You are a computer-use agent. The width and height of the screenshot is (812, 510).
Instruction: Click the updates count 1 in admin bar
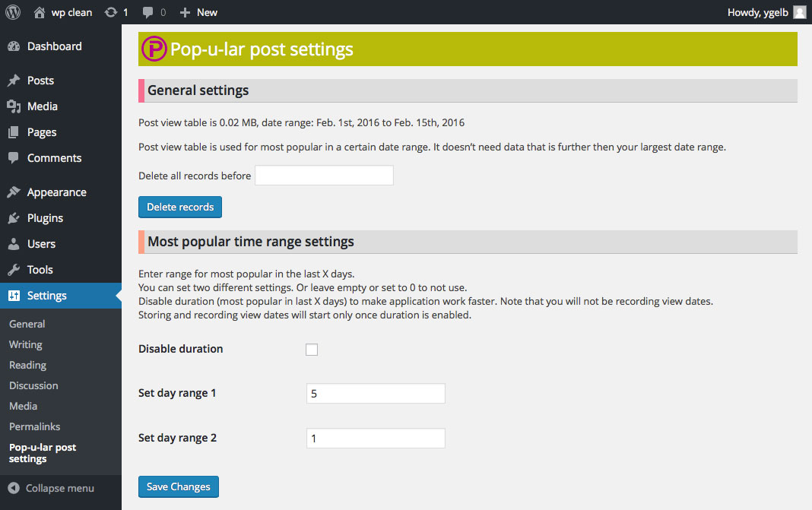pyautogui.click(x=125, y=12)
